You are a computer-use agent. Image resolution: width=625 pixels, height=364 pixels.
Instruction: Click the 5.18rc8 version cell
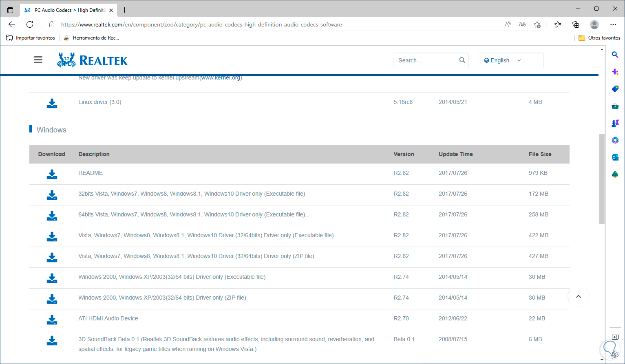pyautogui.click(x=403, y=102)
